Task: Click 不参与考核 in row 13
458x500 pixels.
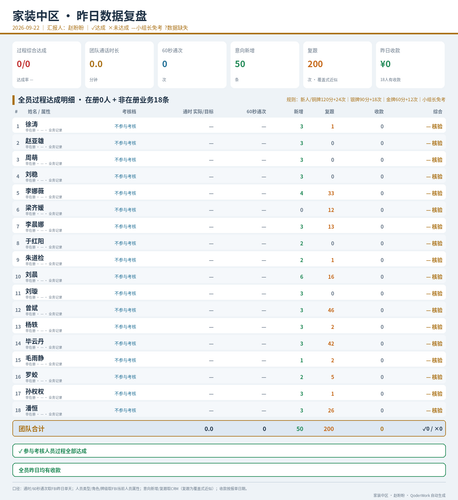Action: click(x=125, y=327)
